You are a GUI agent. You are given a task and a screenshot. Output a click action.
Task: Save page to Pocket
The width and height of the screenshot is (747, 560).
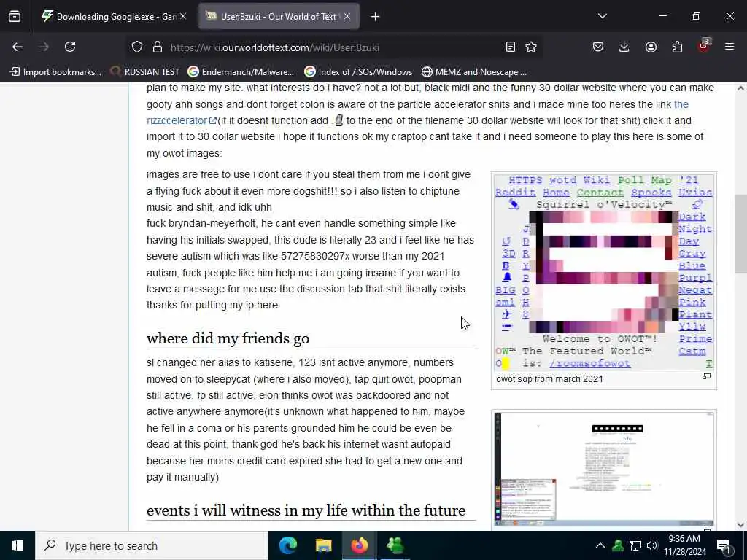point(598,47)
